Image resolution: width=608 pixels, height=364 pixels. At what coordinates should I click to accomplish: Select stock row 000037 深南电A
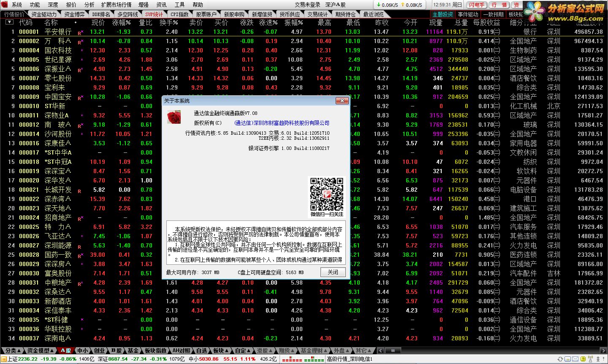click(304, 338)
